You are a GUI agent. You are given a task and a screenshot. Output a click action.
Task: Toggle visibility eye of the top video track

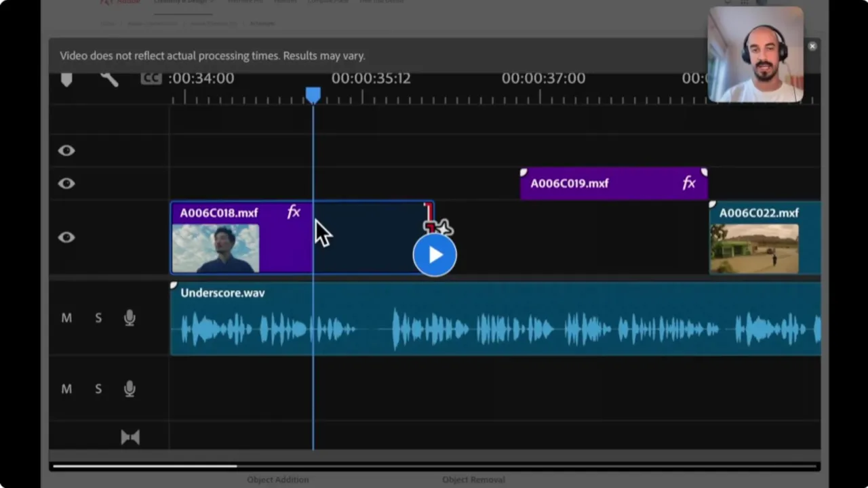tap(66, 150)
